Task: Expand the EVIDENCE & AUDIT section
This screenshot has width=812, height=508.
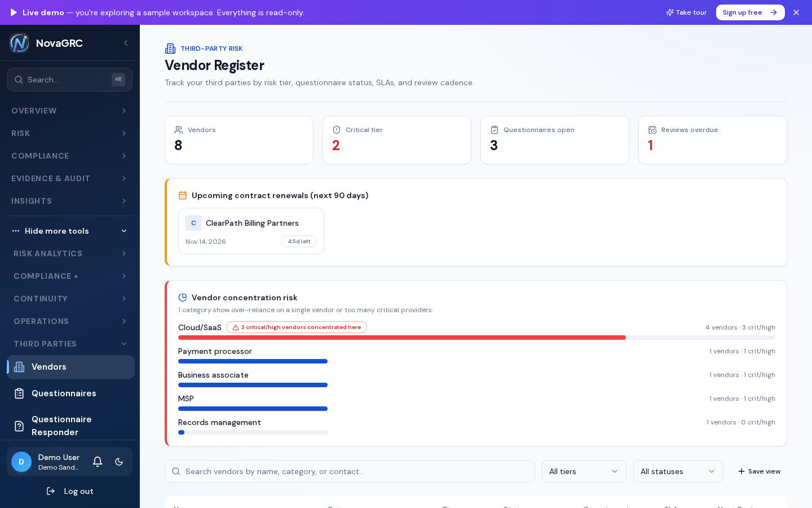Action: point(69,178)
